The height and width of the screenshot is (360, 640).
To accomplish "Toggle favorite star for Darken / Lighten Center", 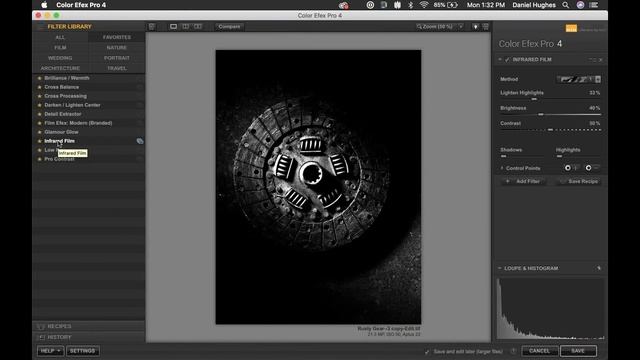I will pos(40,105).
